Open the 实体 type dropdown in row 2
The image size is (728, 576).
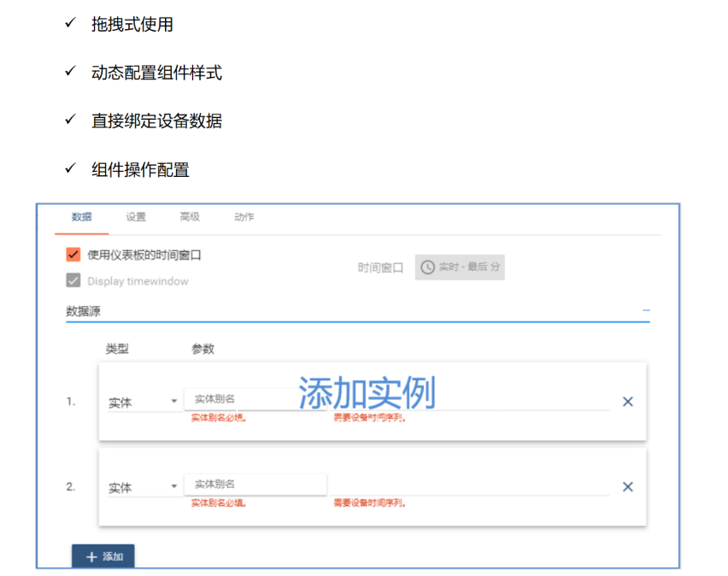[143, 488]
